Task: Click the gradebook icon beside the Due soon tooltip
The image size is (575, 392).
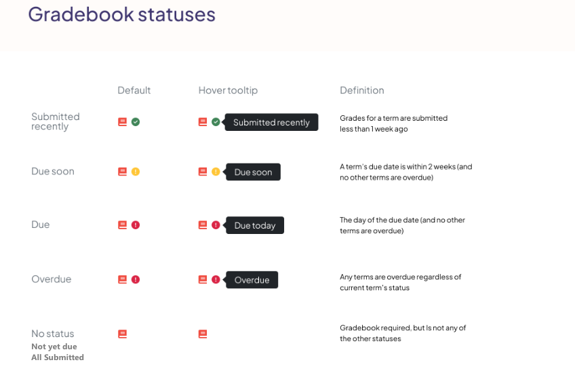Action: pos(203,172)
